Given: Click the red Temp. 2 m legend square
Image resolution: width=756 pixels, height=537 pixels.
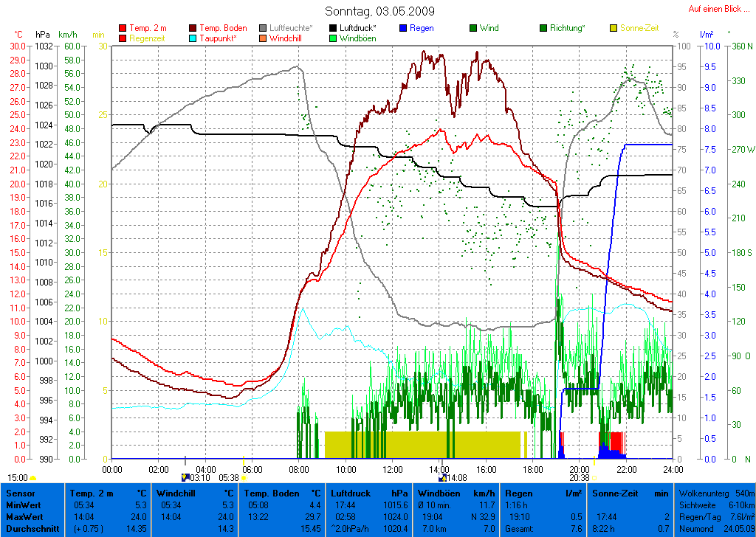Looking at the screenshot, I should click(x=123, y=28).
